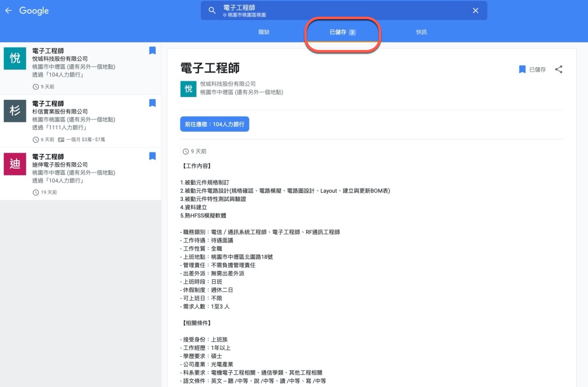Click the 【工作內容】 heading
The width and height of the screenshot is (588, 387).
point(196,166)
